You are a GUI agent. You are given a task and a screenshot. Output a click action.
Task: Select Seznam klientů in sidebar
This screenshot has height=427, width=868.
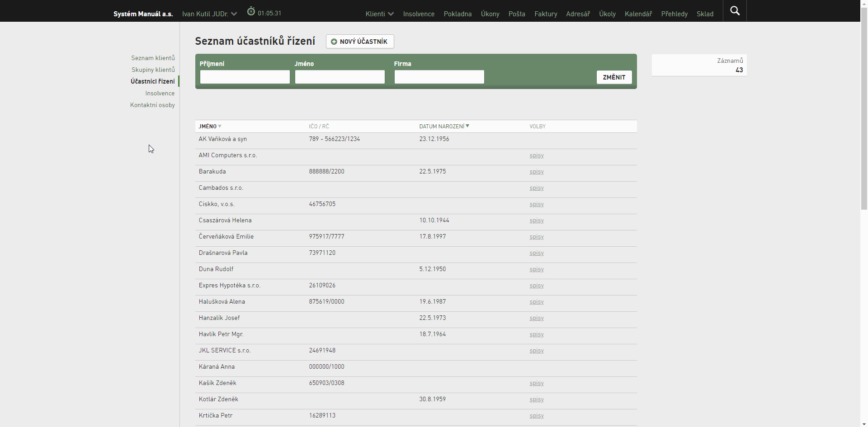153,58
